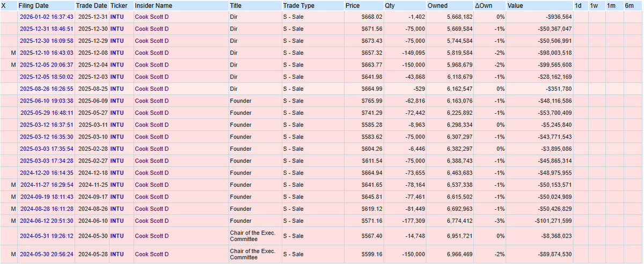
Task: Open filing dated 2025-03-03 17:35:54
Action: pos(47,149)
